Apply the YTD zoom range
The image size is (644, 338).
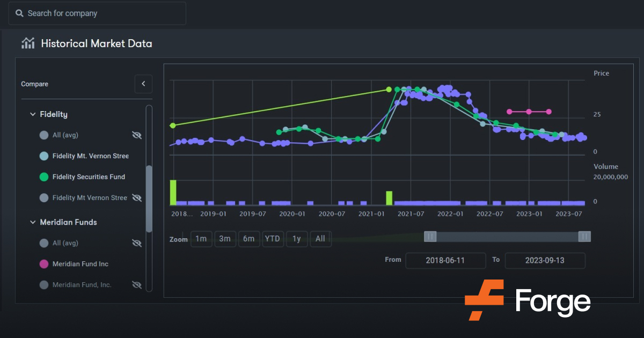tap(273, 239)
